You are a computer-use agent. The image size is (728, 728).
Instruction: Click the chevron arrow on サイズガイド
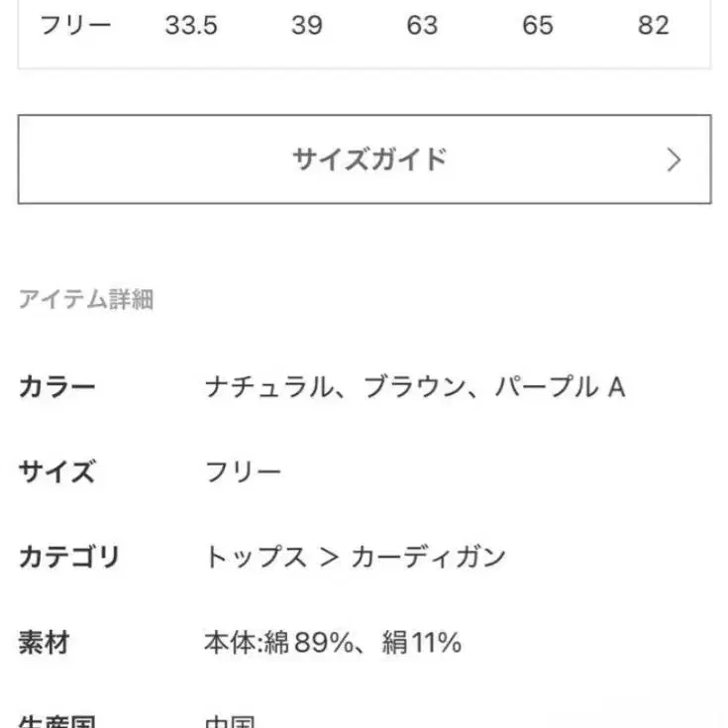(x=674, y=160)
